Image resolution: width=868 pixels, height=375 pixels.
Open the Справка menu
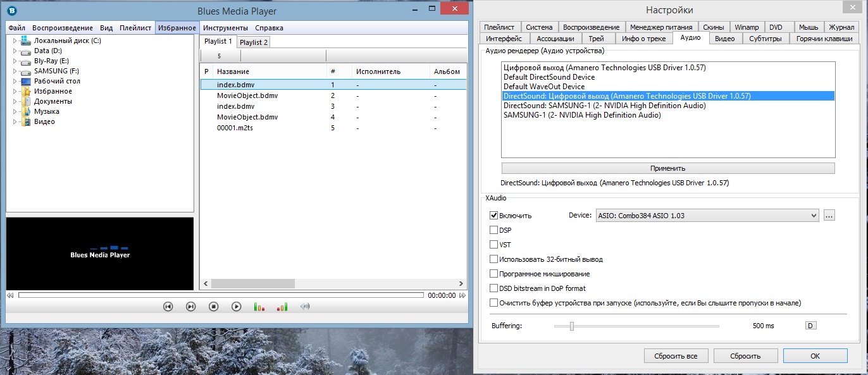pos(269,28)
